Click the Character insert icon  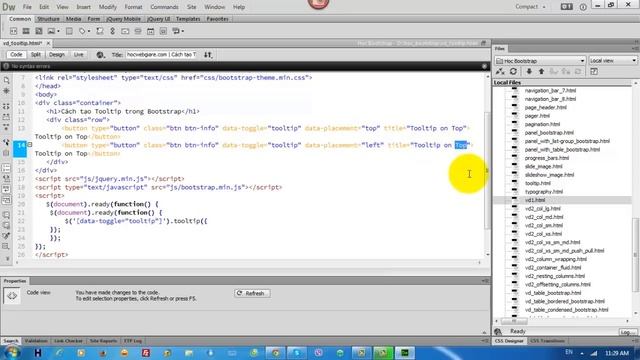pos(176,31)
